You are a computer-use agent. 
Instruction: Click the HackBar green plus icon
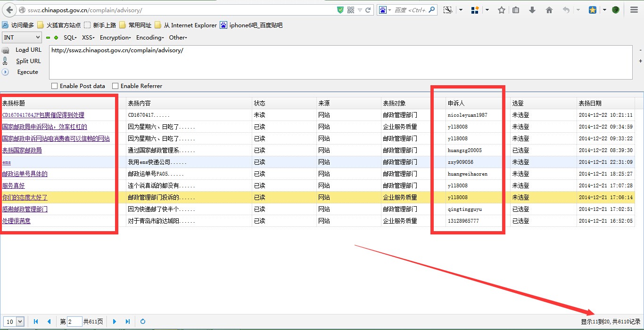pos(56,38)
